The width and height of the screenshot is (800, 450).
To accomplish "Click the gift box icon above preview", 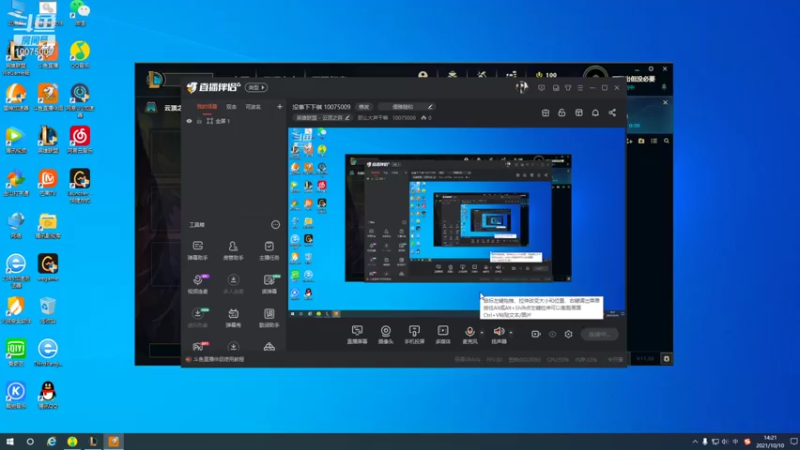I will tap(545, 113).
